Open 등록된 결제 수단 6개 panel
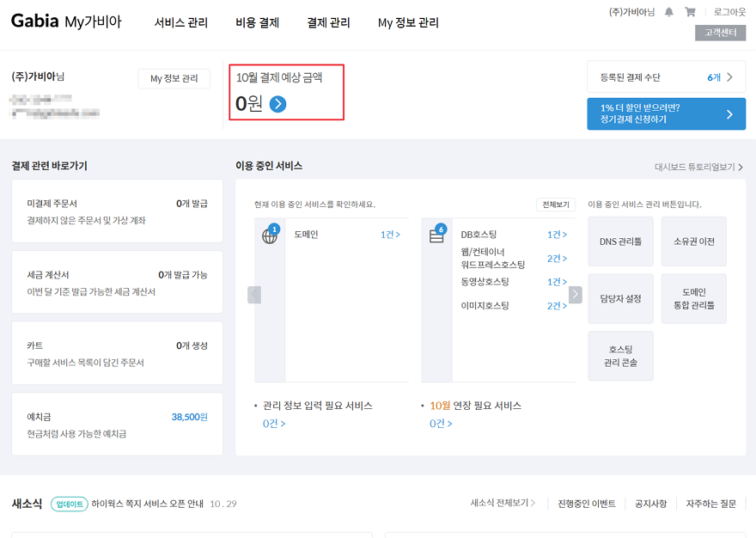 point(667,76)
